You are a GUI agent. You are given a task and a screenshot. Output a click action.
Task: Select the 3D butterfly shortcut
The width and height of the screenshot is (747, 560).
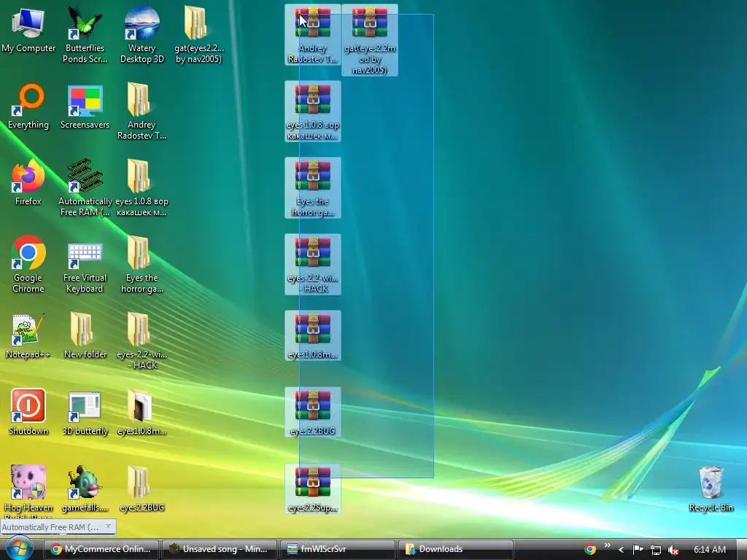[x=85, y=413]
